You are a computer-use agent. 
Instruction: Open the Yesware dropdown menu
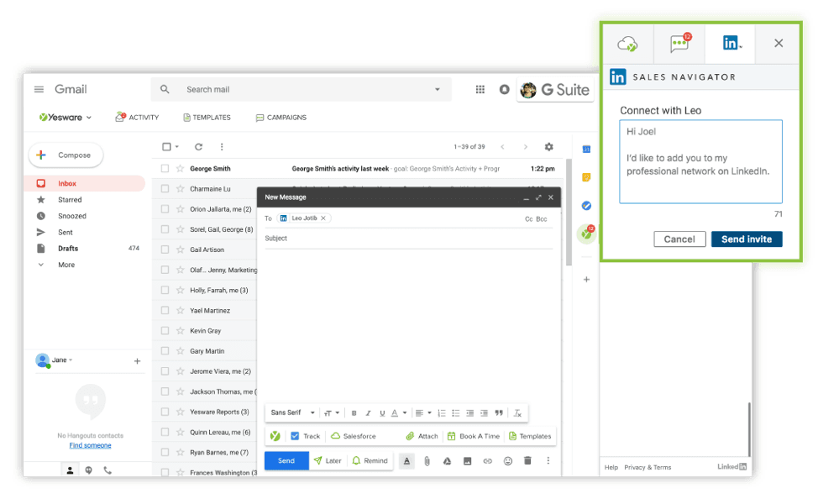[66, 118]
